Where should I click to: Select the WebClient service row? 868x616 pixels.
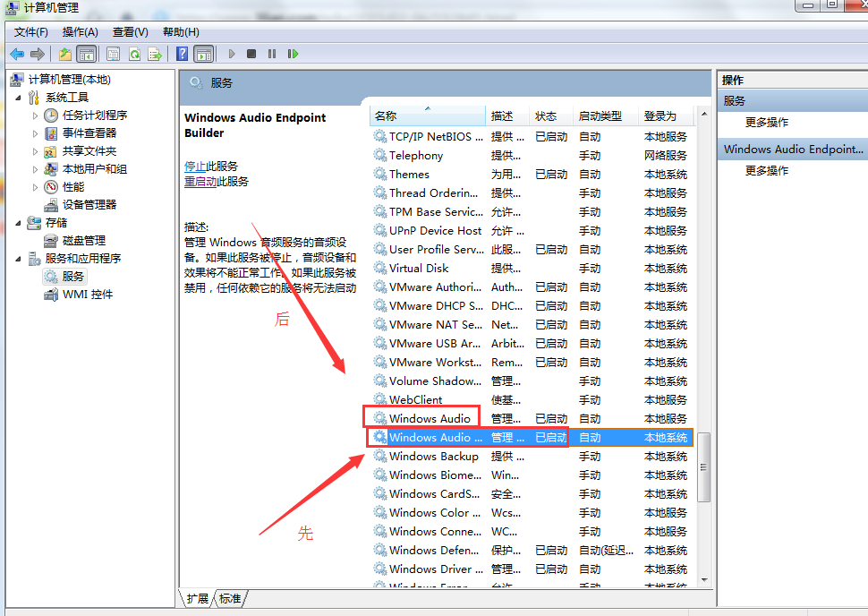pos(532,400)
